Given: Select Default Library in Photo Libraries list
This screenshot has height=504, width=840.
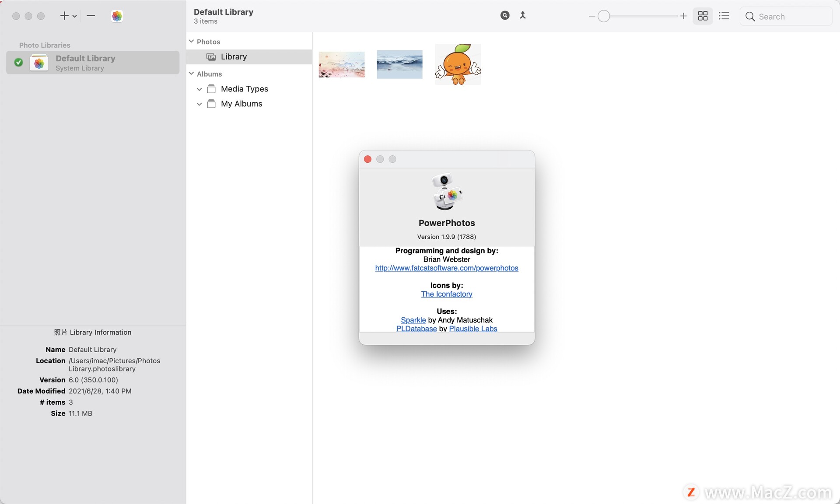Looking at the screenshot, I should (93, 63).
